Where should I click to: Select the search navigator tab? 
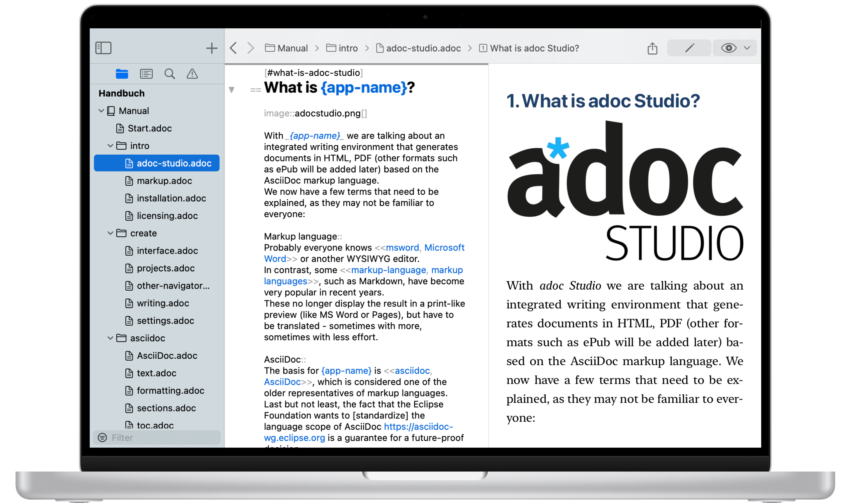tap(170, 74)
